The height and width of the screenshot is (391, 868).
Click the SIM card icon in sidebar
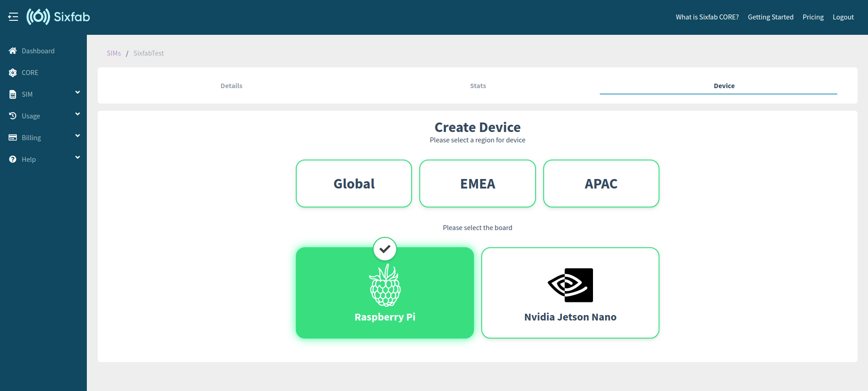[13, 94]
